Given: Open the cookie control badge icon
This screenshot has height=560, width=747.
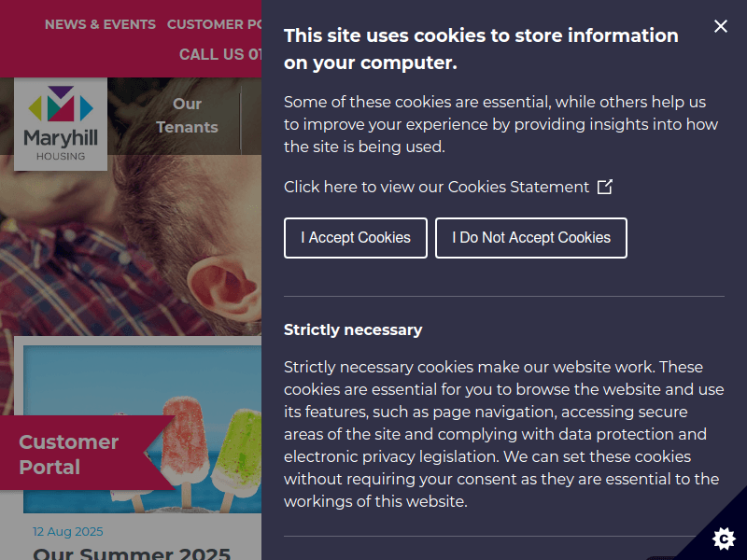Looking at the screenshot, I should (x=723, y=539).
